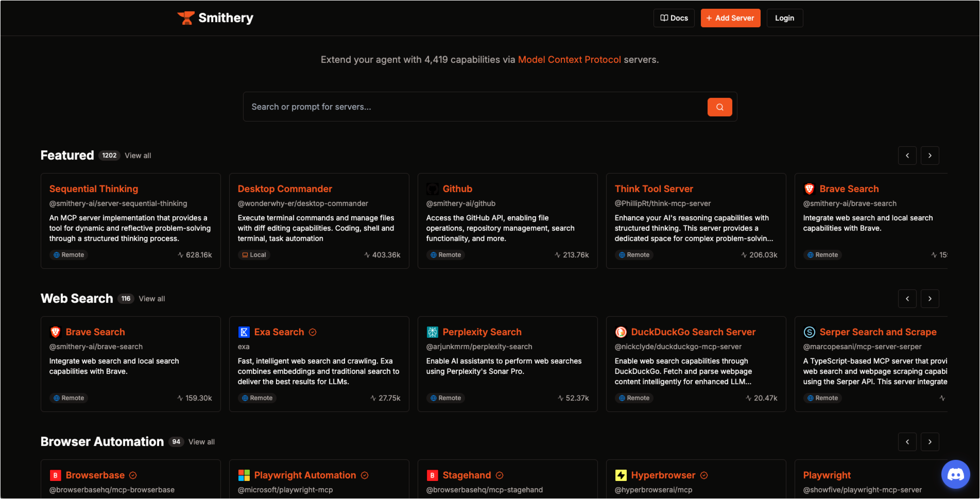Screen dimensions: 980x499
Task: View all Browser Automation servers
Action: click(201, 442)
